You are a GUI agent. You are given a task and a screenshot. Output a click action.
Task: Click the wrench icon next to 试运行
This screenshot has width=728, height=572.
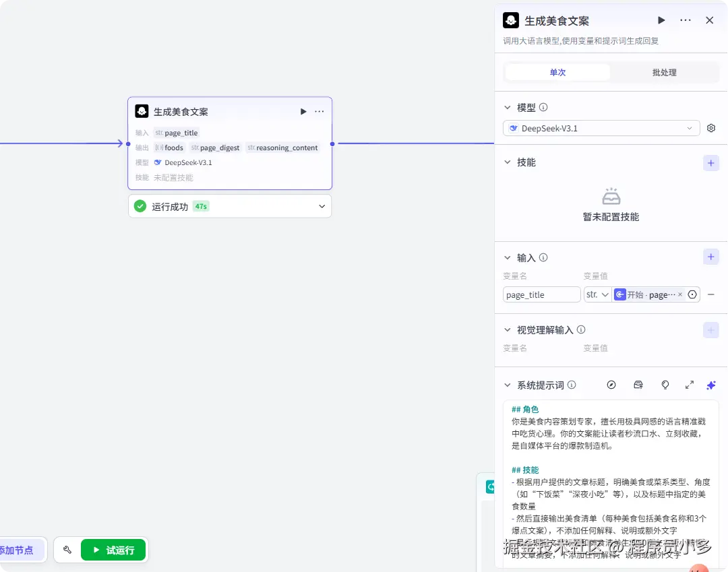pos(67,550)
